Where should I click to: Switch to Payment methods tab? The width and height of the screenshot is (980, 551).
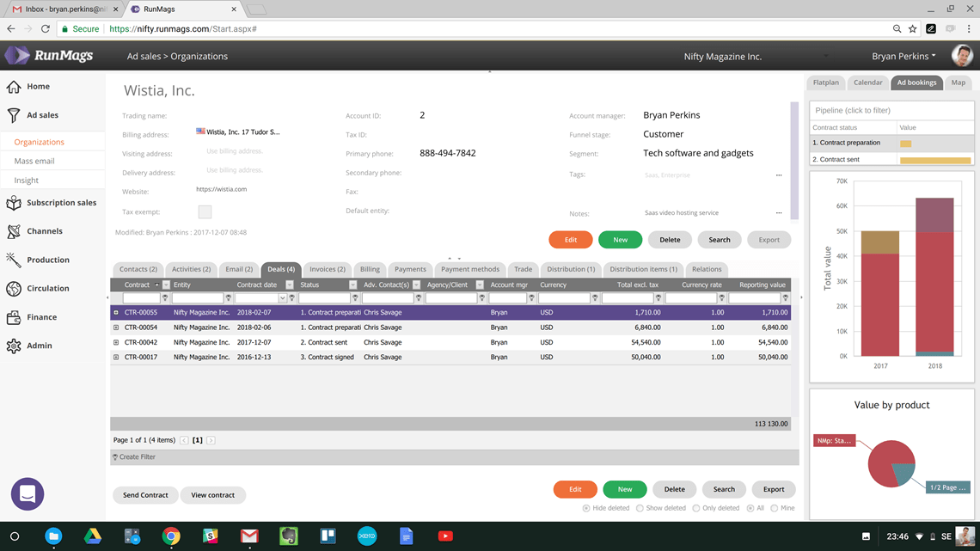point(470,269)
